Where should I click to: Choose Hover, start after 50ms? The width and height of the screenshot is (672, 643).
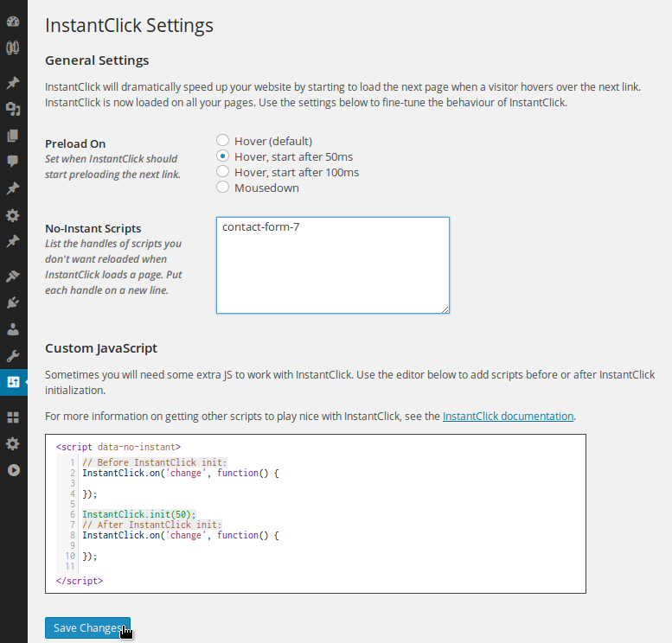(x=223, y=156)
